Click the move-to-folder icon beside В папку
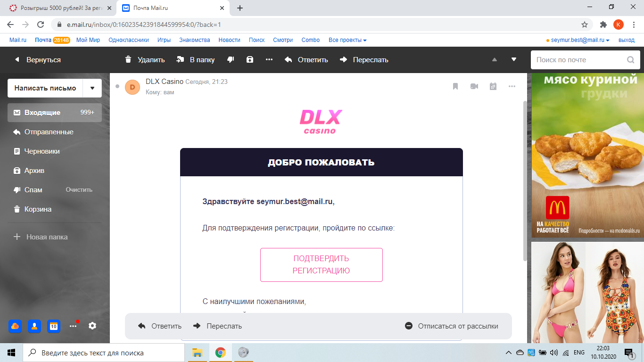Screen dimensions: 644x362 click(x=180, y=60)
